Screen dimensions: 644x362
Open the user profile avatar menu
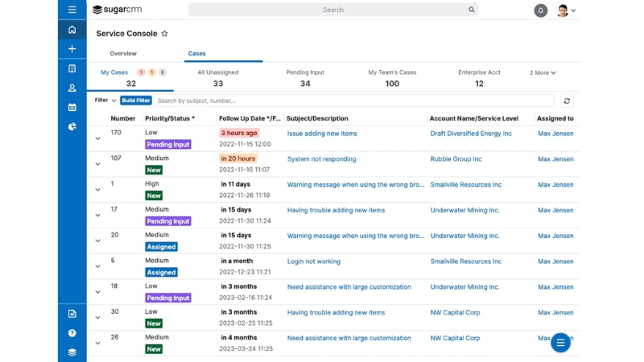click(x=566, y=10)
